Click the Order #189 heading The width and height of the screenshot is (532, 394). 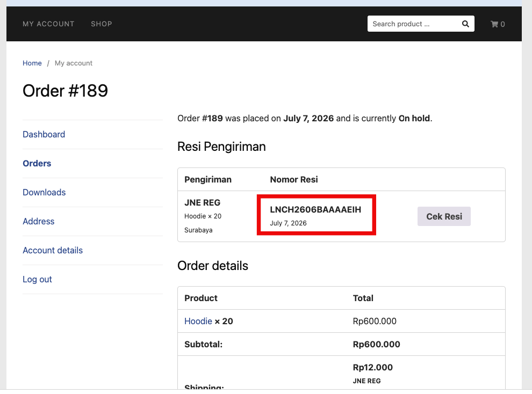click(65, 91)
